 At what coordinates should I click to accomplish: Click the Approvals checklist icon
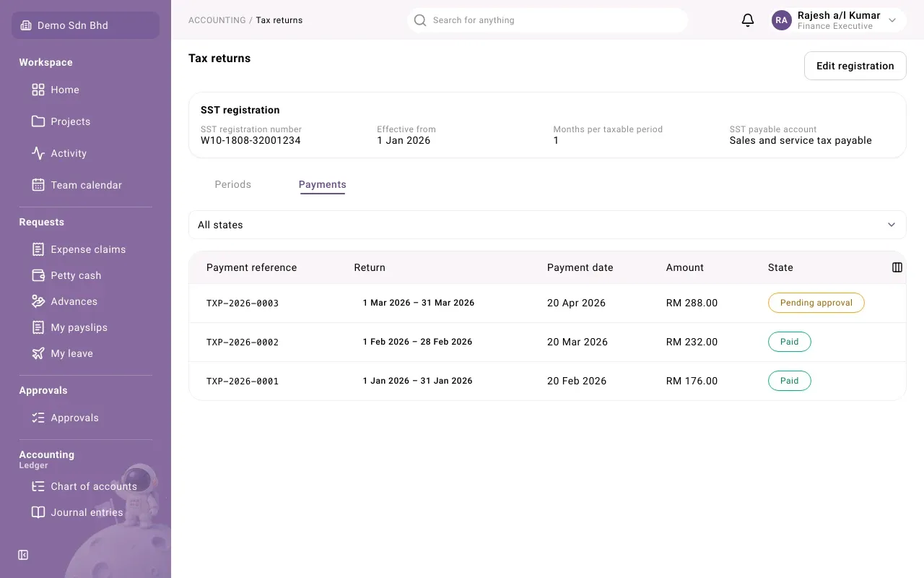38,418
